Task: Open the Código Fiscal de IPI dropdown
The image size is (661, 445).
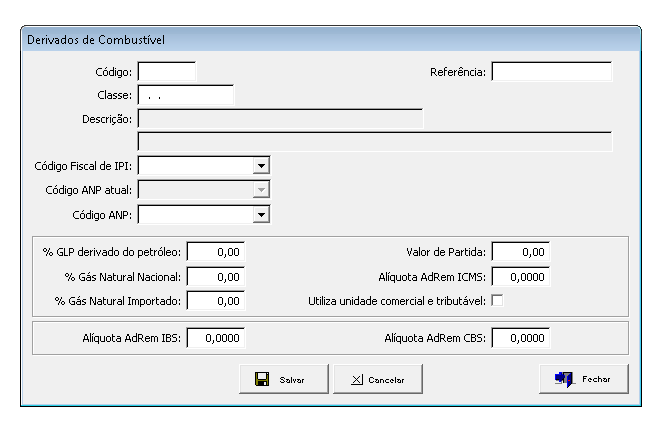Action: (x=261, y=165)
